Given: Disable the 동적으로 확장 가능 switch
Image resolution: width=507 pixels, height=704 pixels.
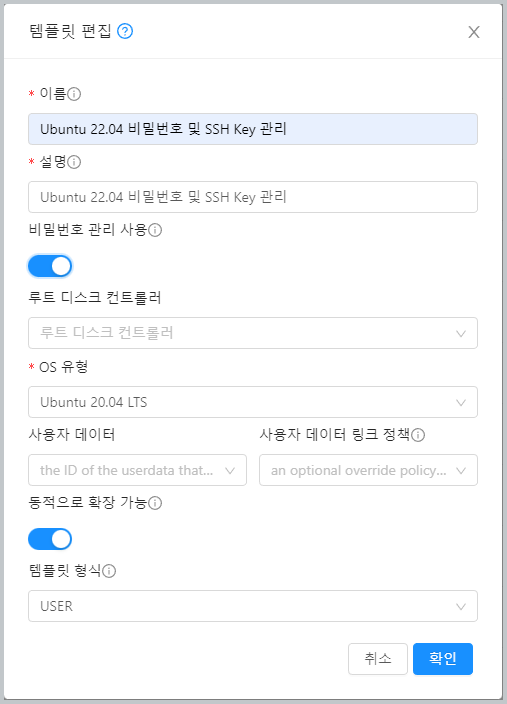Looking at the screenshot, I should (50, 539).
